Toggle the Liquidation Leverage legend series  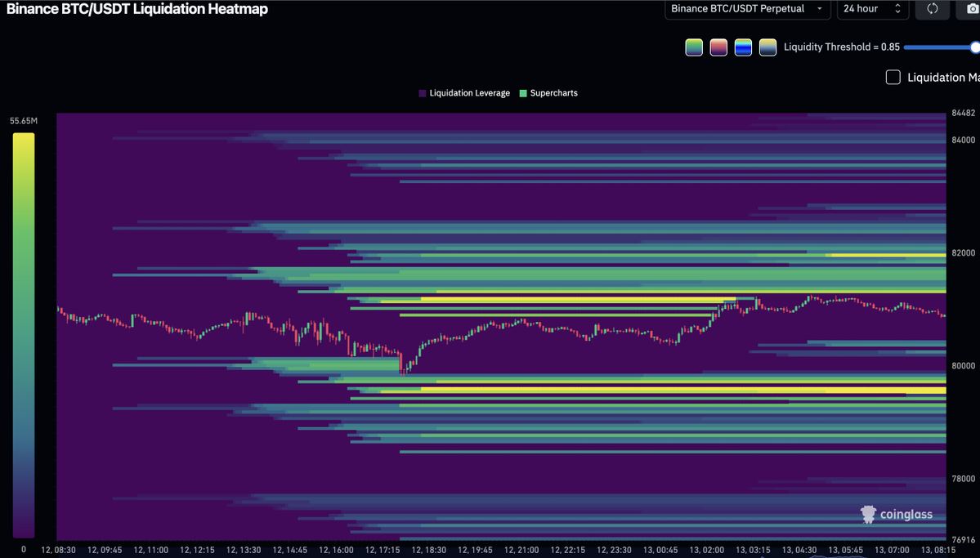pos(464,93)
